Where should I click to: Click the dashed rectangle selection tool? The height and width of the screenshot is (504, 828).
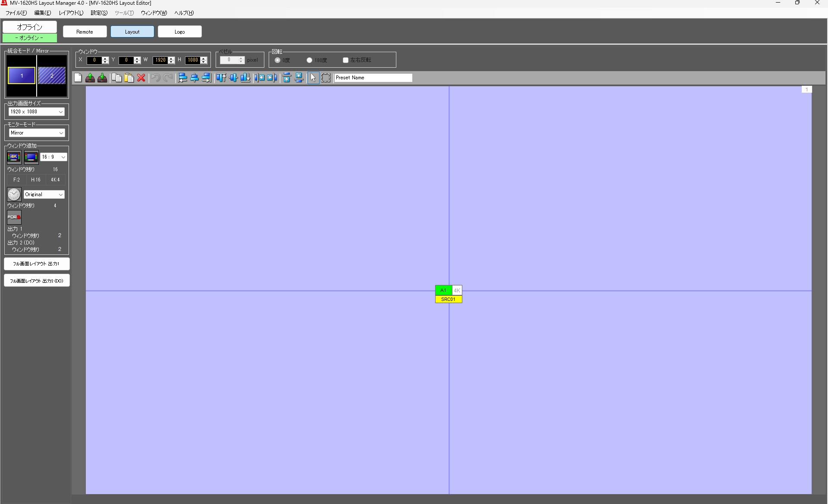click(326, 78)
